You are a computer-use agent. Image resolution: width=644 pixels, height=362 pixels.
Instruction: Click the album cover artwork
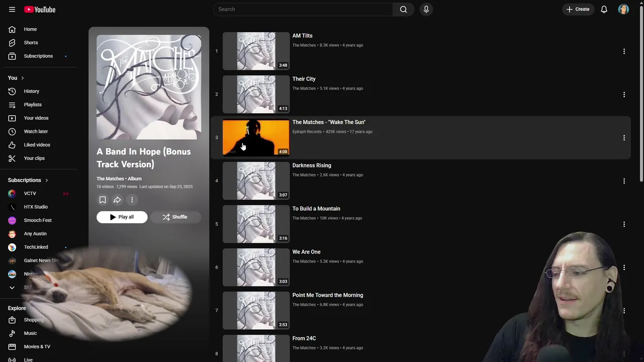[149, 87]
